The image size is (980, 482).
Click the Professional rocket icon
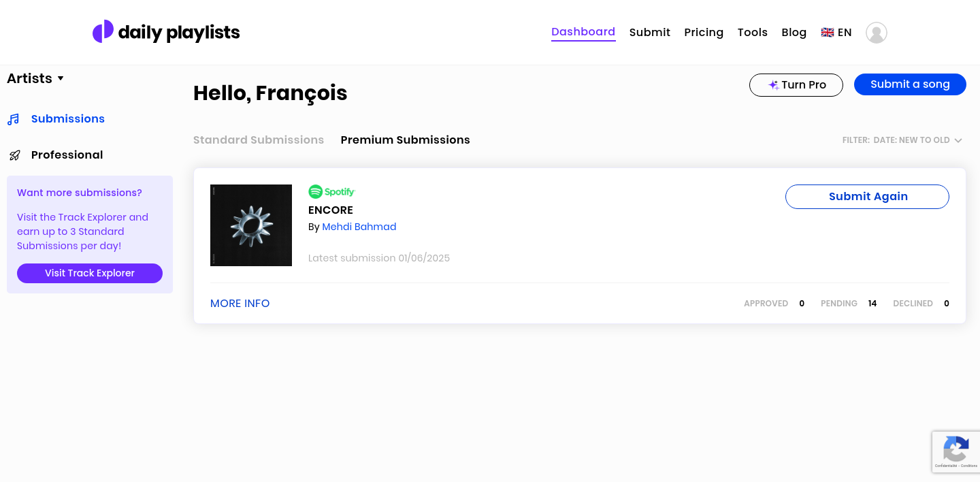coord(14,155)
